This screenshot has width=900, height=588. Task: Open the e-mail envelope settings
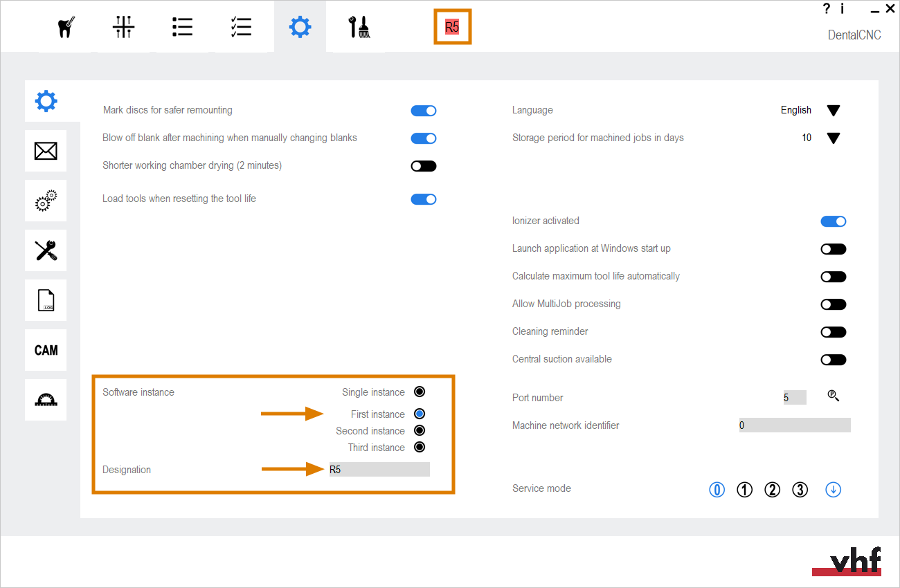(46, 151)
